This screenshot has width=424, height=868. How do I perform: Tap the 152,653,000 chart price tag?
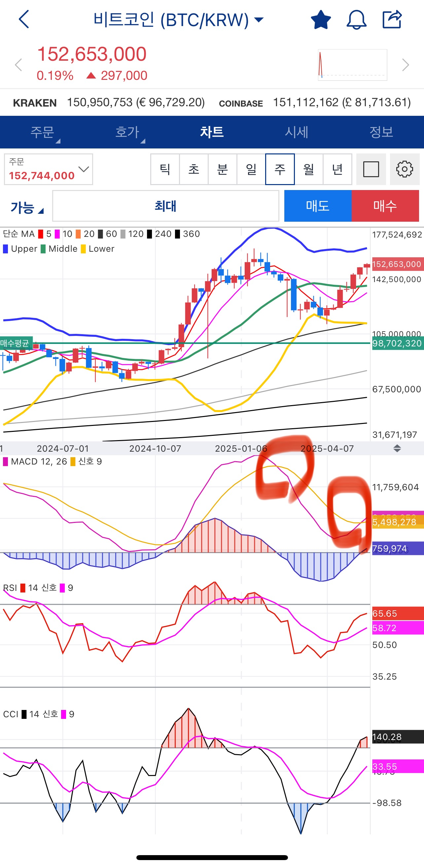pyautogui.click(x=397, y=264)
